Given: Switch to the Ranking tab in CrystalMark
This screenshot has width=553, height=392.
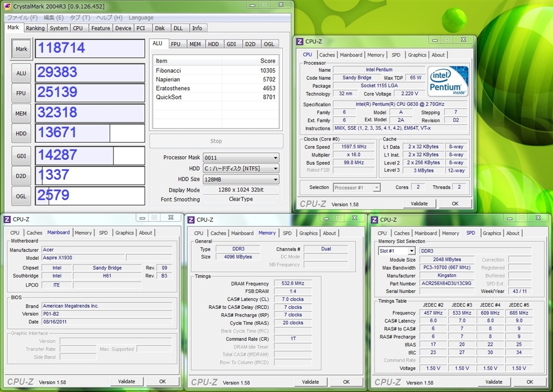Looking at the screenshot, I should (35, 28).
